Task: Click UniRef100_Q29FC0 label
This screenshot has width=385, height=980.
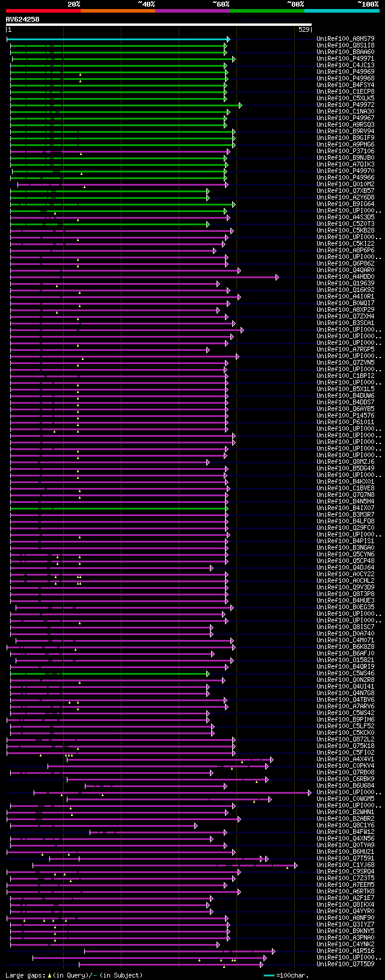Action: coord(345,528)
